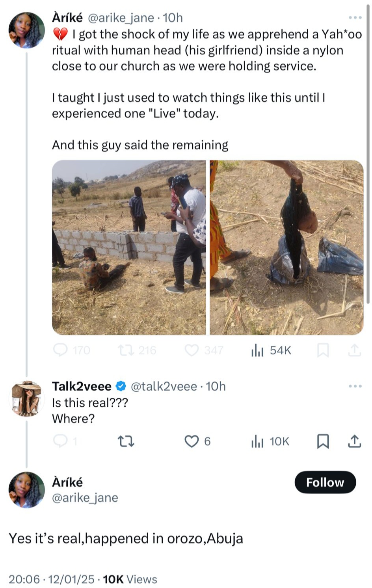Bookmark the original Àríké post
The width and height of the screenshot is (372, 588).
tap(323, 350)
